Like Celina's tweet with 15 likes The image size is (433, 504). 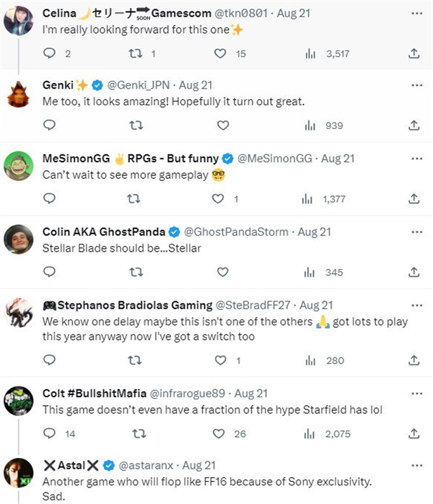coord(222,53)
